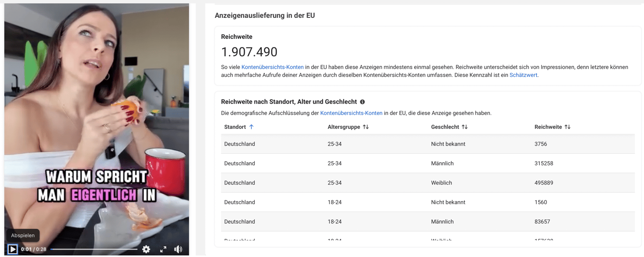
Task: Select the Deutschland 25-34 Männlich row
Action: (x=428, y=163)
